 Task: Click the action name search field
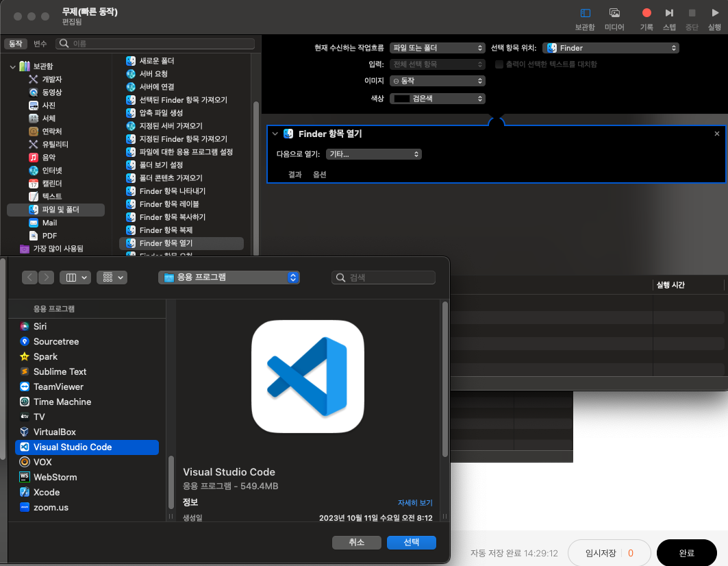click(x=155, y=44)
